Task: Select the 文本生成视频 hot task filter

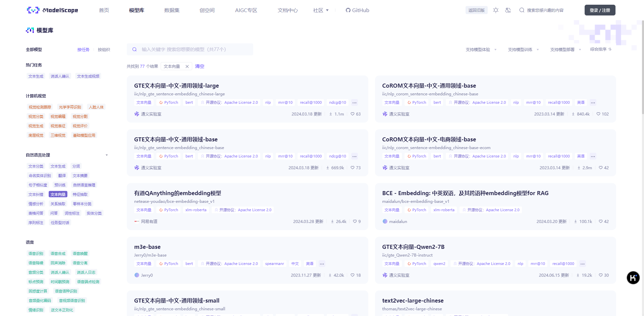Action: (x=88, y=76)
